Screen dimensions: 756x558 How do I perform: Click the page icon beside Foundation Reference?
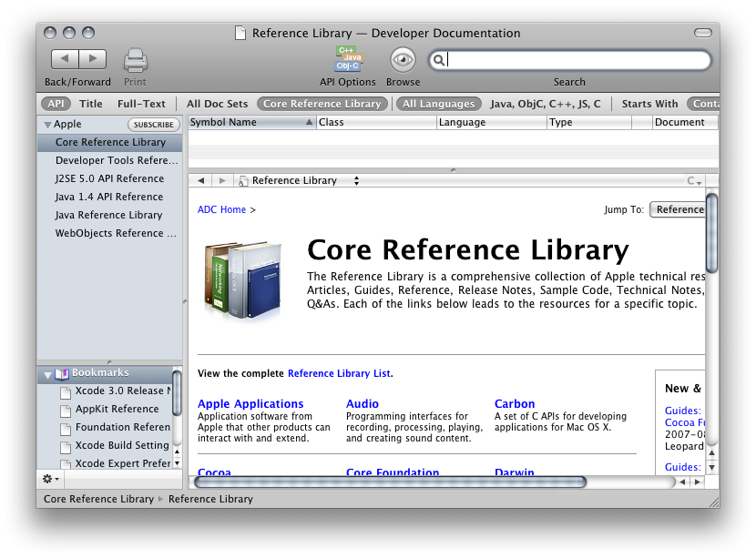[x=65, y=429]
